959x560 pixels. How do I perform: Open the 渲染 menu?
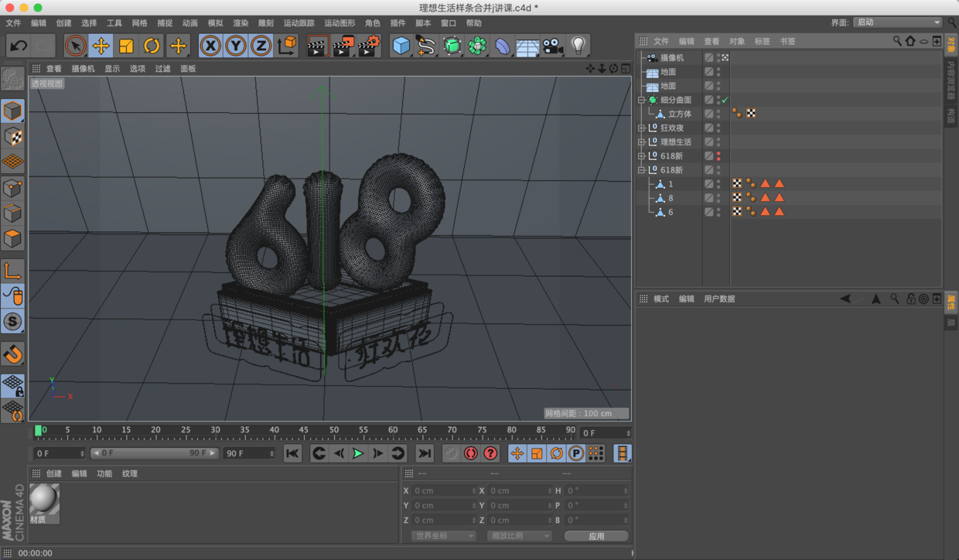(x=241, y=23)
